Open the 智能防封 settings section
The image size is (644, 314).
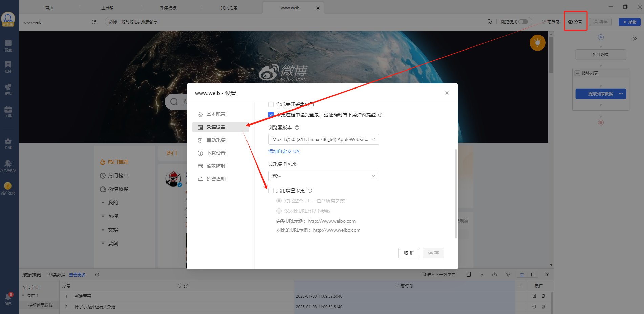[220, 166]
